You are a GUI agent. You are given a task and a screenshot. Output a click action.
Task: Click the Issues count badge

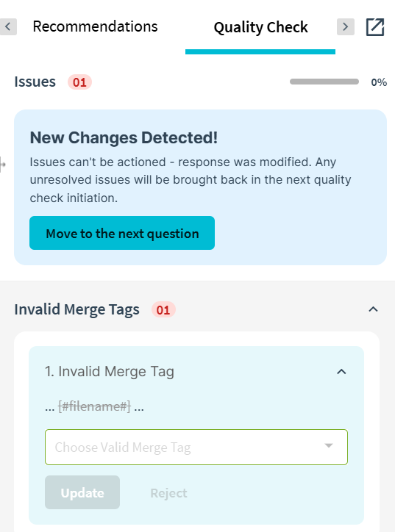(79, 82)
